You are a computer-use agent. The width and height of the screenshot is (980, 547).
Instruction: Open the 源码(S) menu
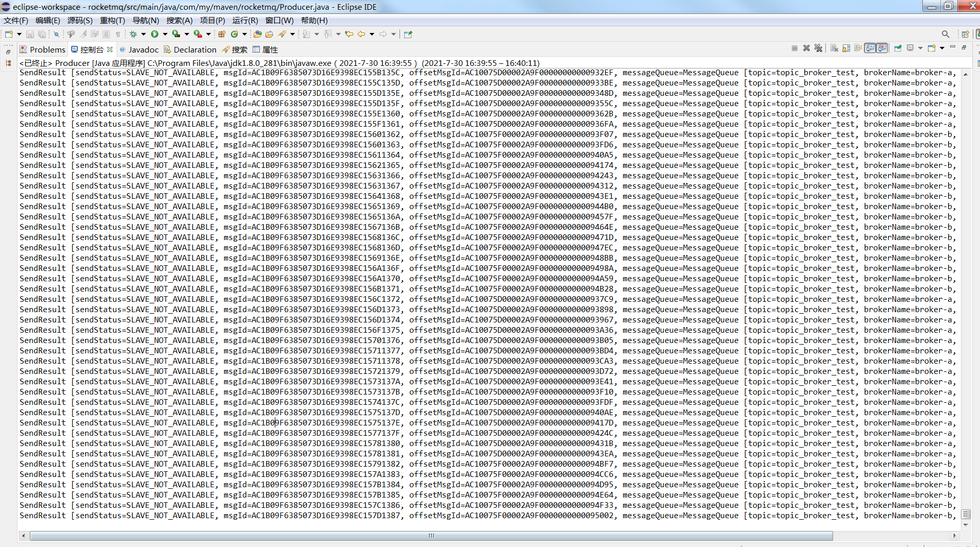point(80,21)
